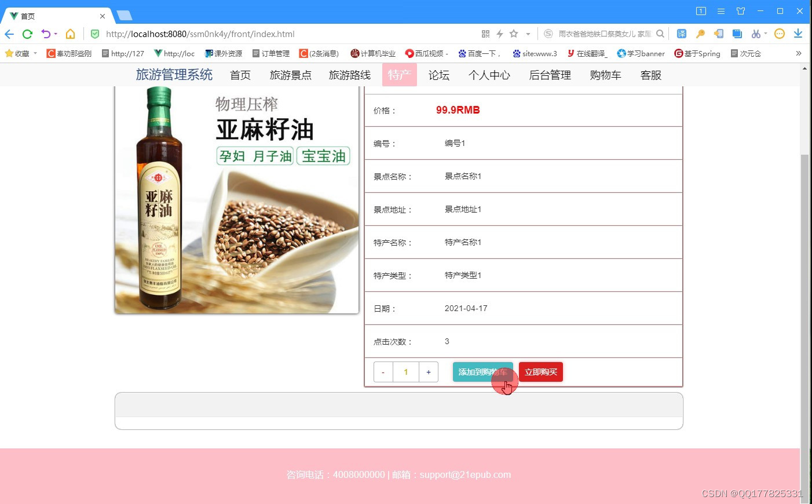Open the 个人中心 navigation item
The width and height of the screenshot is (812, 504).
pos(489,75)
